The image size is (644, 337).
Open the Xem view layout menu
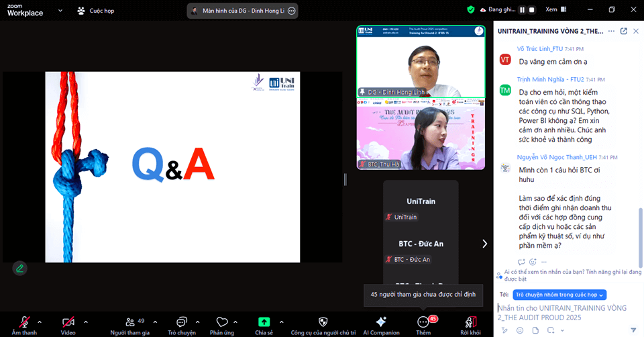click(x=555, y=9)
